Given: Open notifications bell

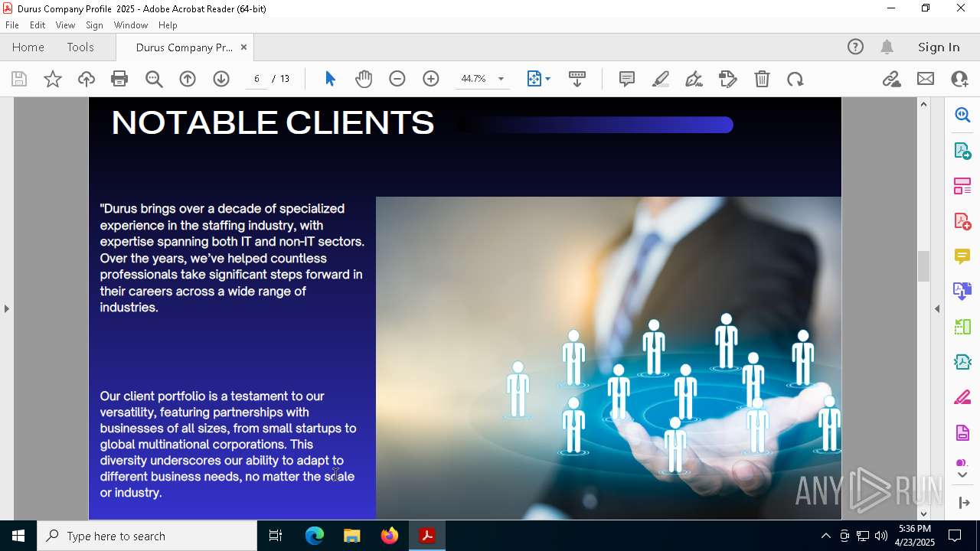Looking at the screenshot, I should pyautogui.click(x=887, y=47).
